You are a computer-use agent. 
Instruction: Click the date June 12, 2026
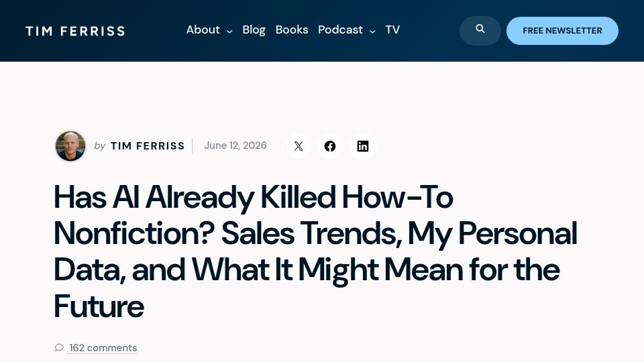[x=235, y=145]
